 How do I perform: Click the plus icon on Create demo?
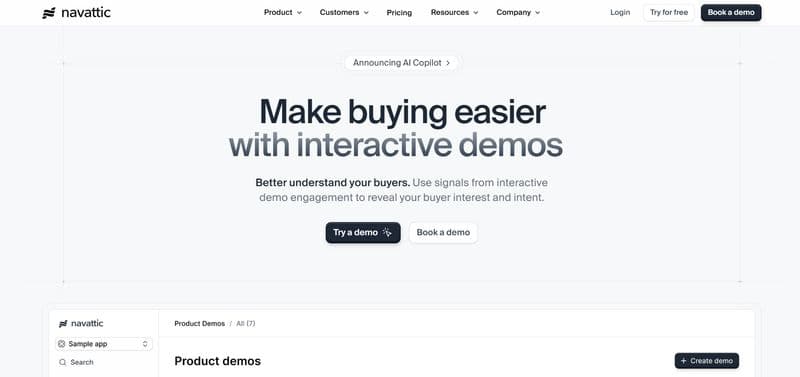pos(684,361)
